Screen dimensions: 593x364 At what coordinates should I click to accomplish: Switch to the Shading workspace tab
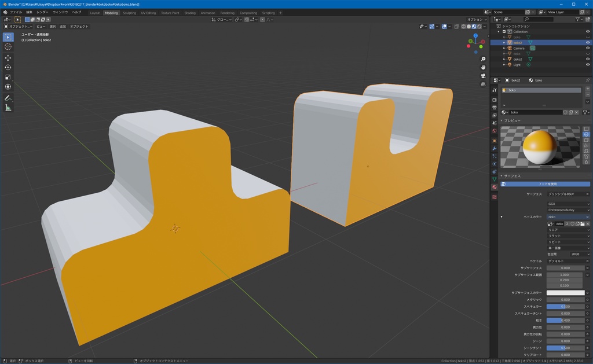(x=189, y=13)
